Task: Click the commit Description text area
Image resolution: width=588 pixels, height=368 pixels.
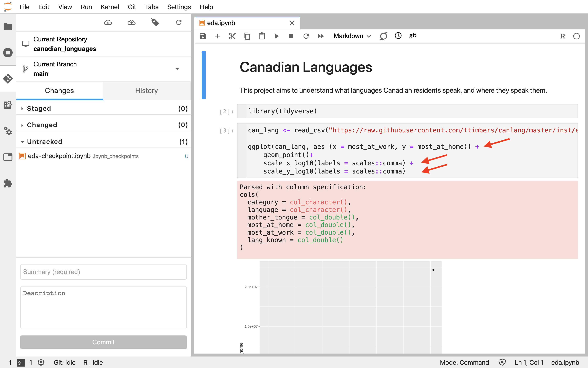Action: pos(104,307)
